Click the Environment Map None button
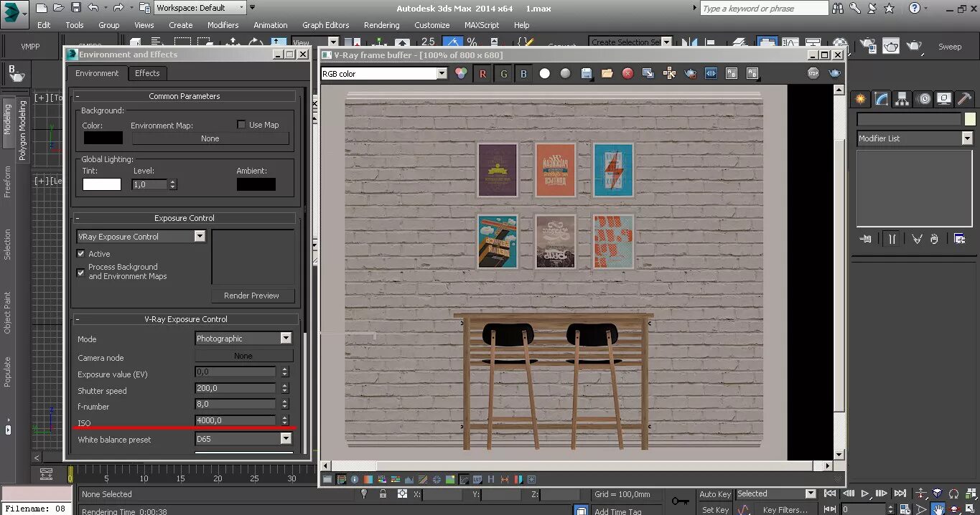This screenshot has height=515, width=980. [210, 138]
